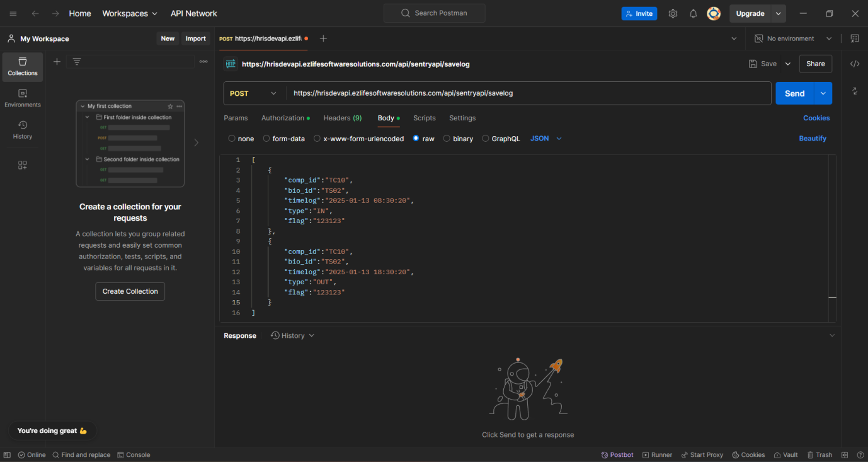Click the Invite button
This screenshot has height=462, width=868.
(639, 13)
